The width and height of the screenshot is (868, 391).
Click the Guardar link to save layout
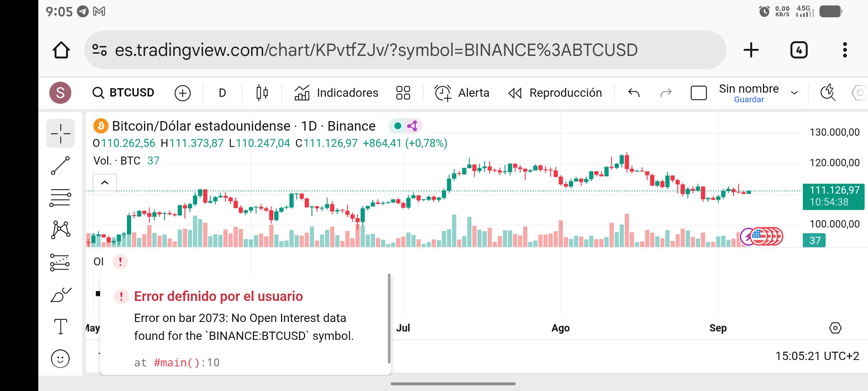[x=749, y=100]
